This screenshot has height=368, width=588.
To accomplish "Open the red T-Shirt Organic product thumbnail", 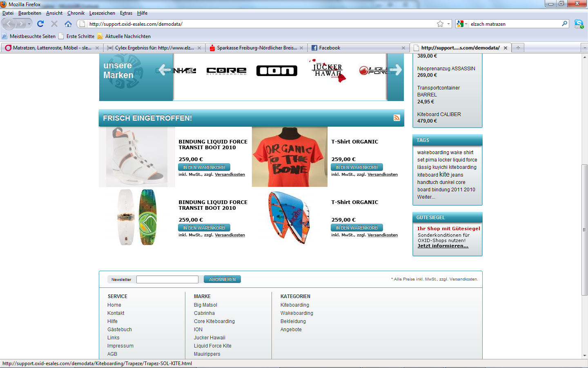I will [x=290, y=157].
